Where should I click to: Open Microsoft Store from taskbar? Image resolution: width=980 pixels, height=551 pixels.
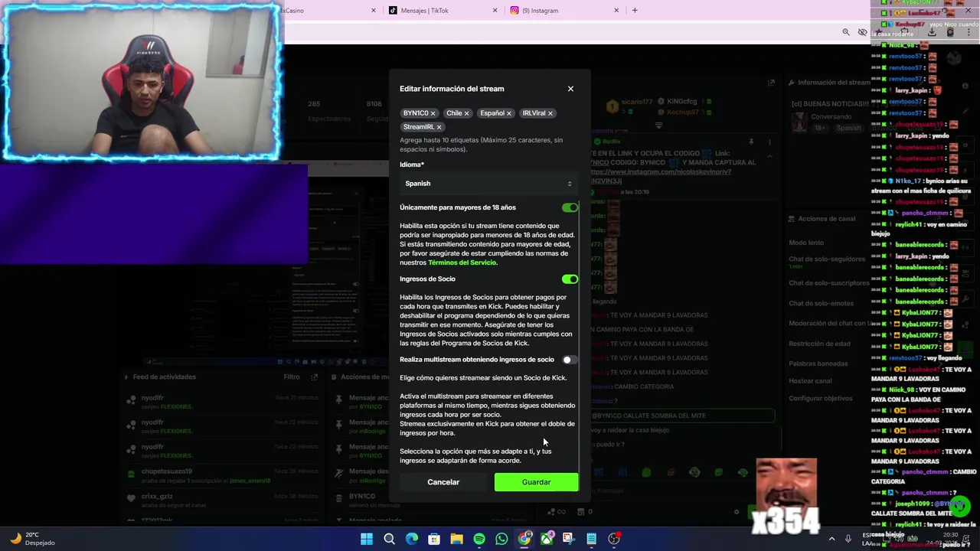[434, 539]
